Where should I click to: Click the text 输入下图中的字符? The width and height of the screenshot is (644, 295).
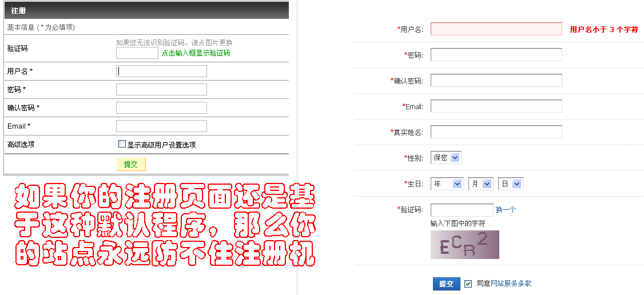458,224
